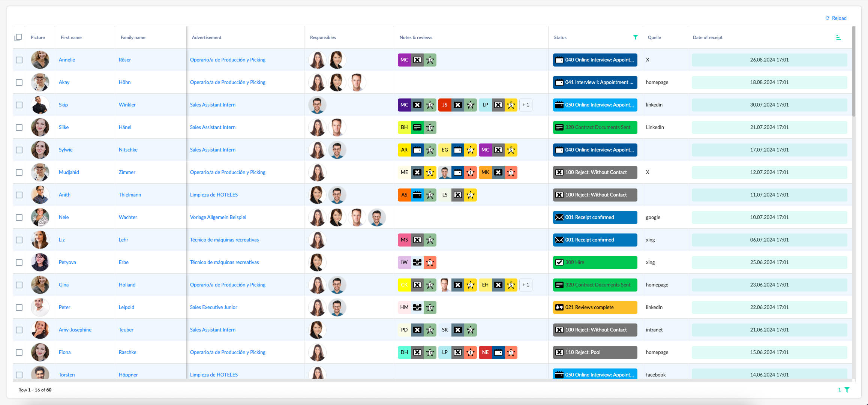Screen dimensions: 868x405
Task: Expand the +1 more notes in Gina Holland's row
Action: (526, 285)
